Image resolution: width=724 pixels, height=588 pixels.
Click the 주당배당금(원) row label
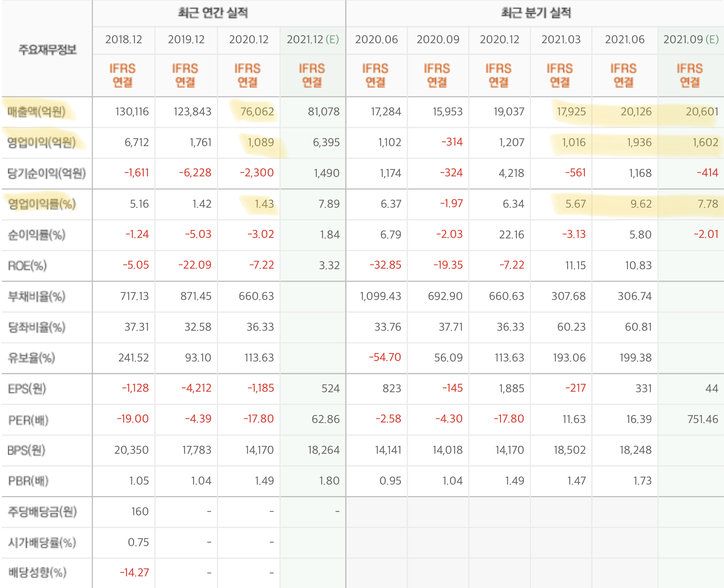(42, 512)
